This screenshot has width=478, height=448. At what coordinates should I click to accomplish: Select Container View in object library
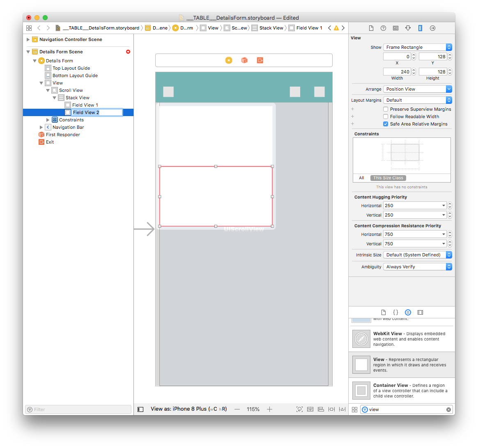[x=402, y=391]
